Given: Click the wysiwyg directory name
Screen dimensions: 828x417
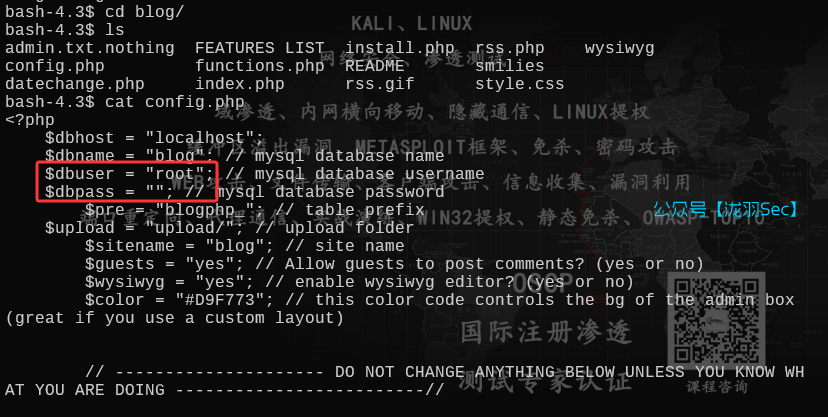Looking at the screenshot, I should 620,48.
